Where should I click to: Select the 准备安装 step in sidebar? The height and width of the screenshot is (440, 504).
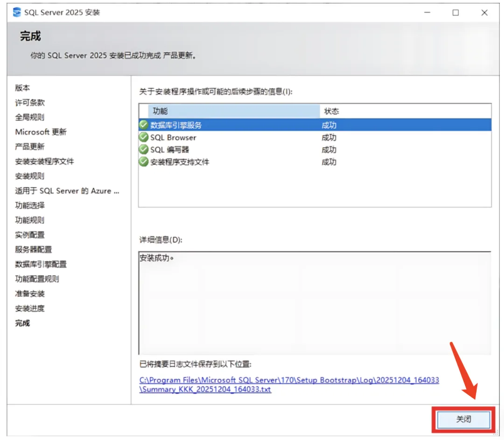[x=30, y=294]
